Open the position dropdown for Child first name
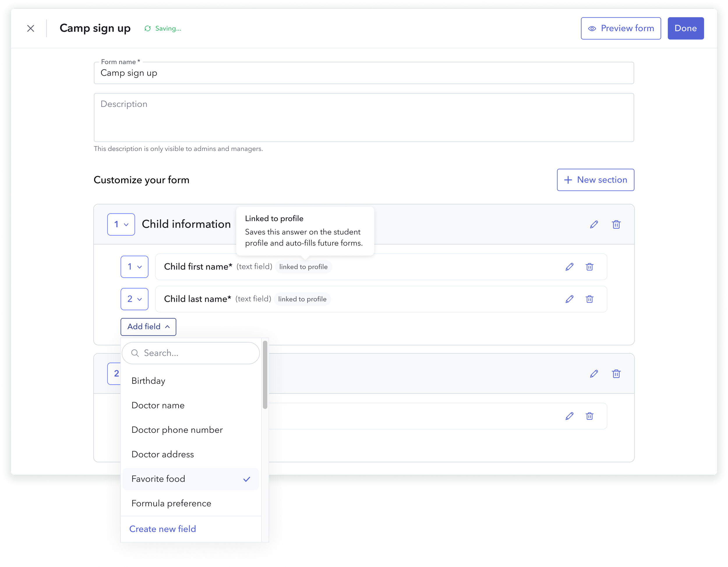This screenshot has width=728, height=567. 134,267
